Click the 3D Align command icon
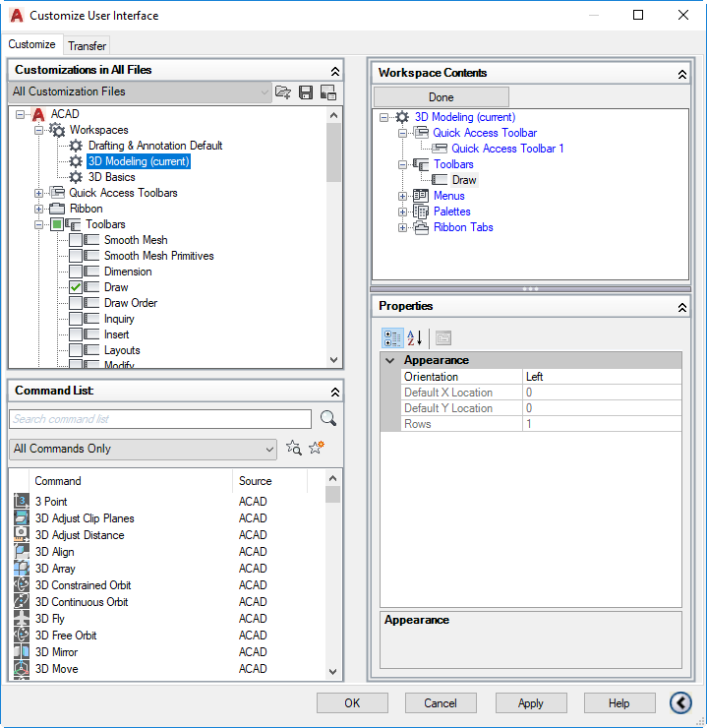This screenshot has width=707, height=728. [x=22, y=551]
